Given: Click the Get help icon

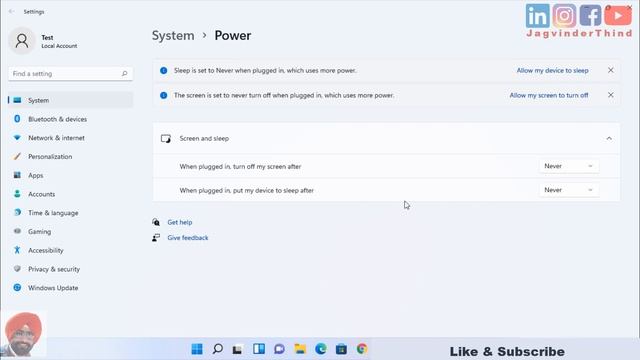Looking at the screenshot, I should (156, 222).
